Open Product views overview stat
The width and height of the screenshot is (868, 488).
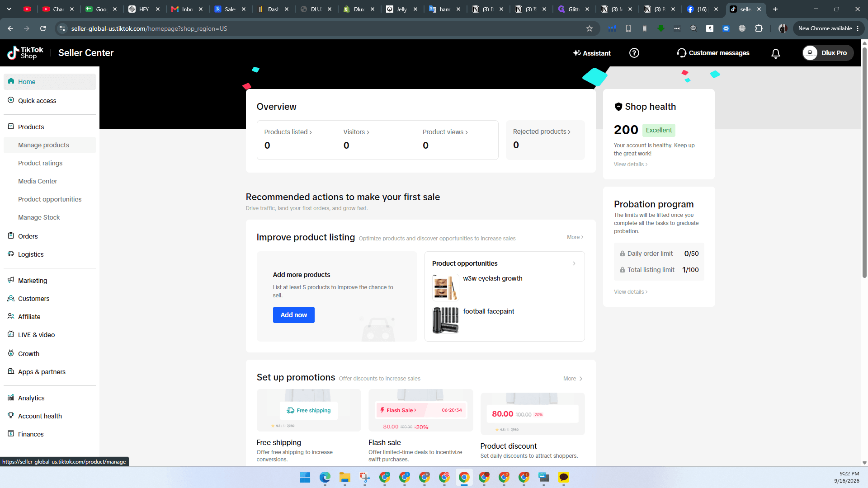click(445, 132)
